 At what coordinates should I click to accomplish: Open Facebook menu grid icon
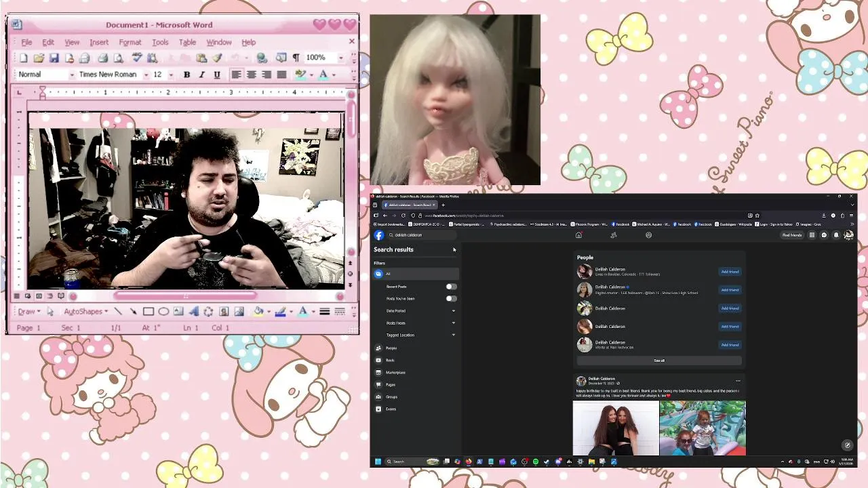pos(812,235)
